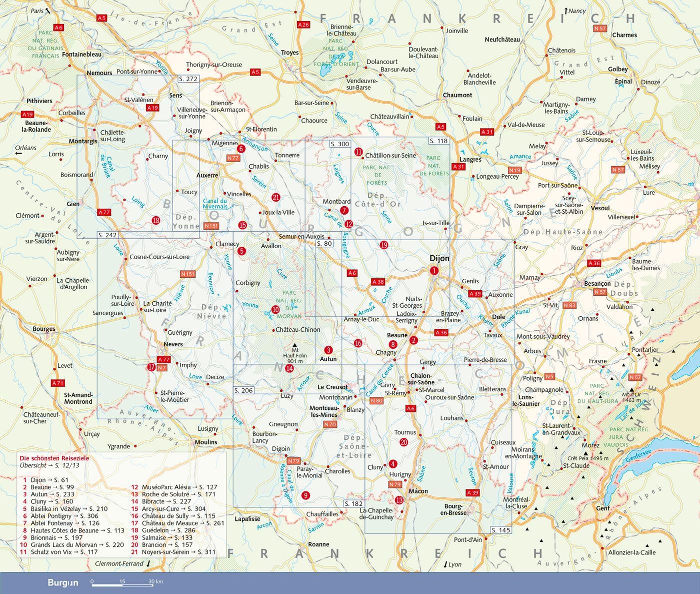Open legend entry MuséoParc Alésia
700x594 pixels.
(173, 487)
